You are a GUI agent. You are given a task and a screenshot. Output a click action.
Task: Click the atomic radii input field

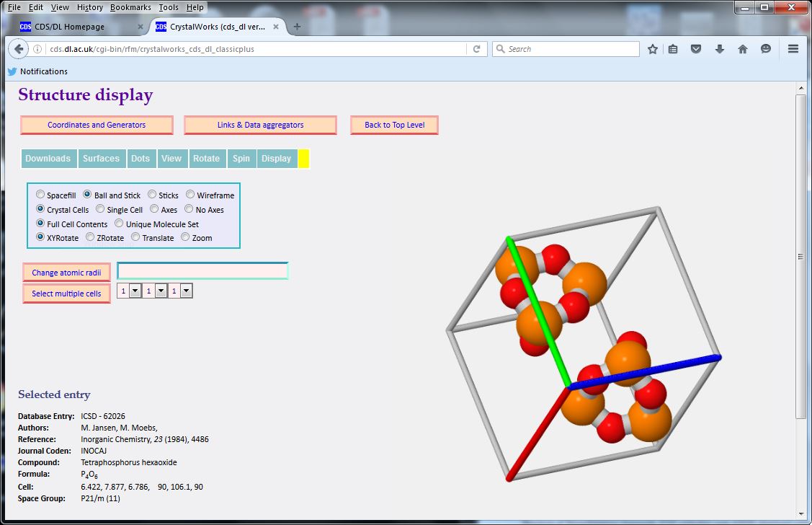[202, 271]
